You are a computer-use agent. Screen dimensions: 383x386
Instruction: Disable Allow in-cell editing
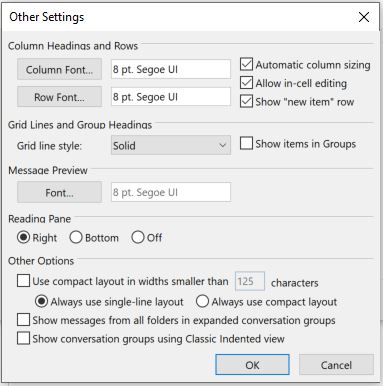pyautogui.click(x=246, y=83)
